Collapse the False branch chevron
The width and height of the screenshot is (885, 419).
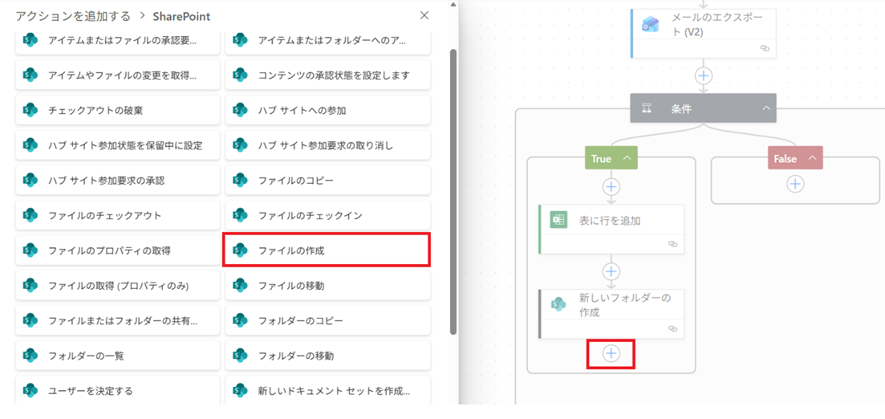coord(811,158)
